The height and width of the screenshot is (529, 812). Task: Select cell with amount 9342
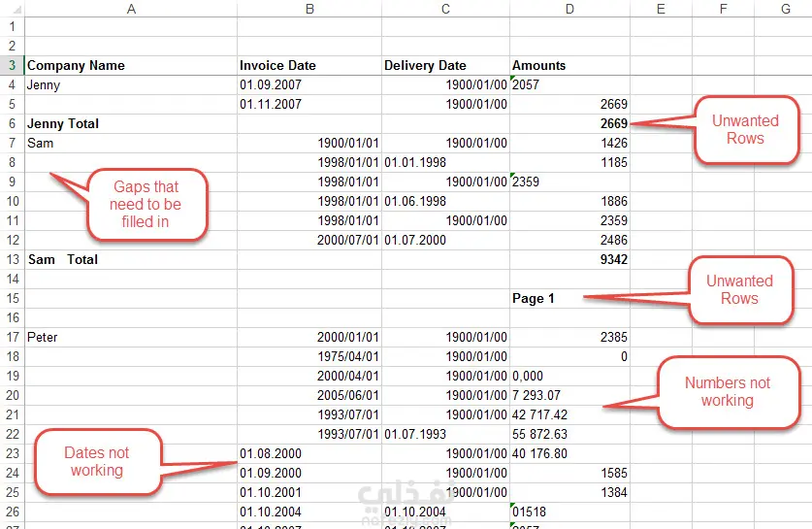click(x=569, y=259)
